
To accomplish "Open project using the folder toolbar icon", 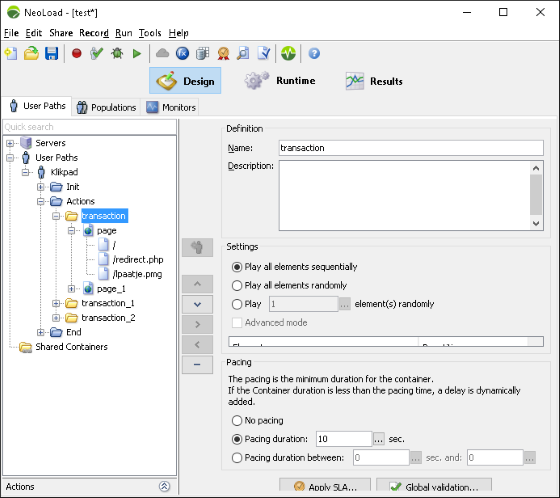I will 31,54.
